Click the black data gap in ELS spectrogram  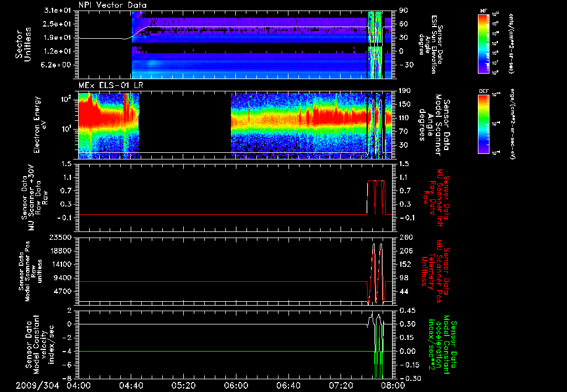click(185, 125)
